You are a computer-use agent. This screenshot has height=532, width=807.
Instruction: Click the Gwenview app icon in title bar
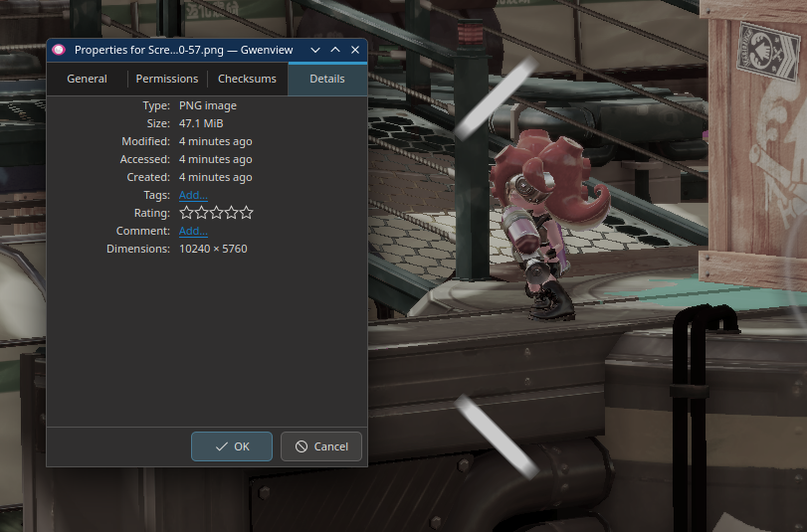point(59,50)
